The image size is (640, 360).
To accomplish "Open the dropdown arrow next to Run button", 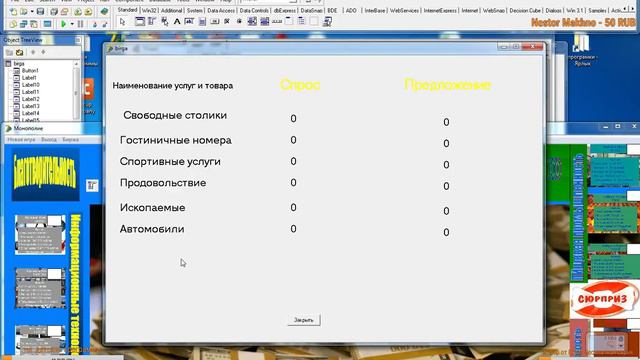I will (72, 24).
